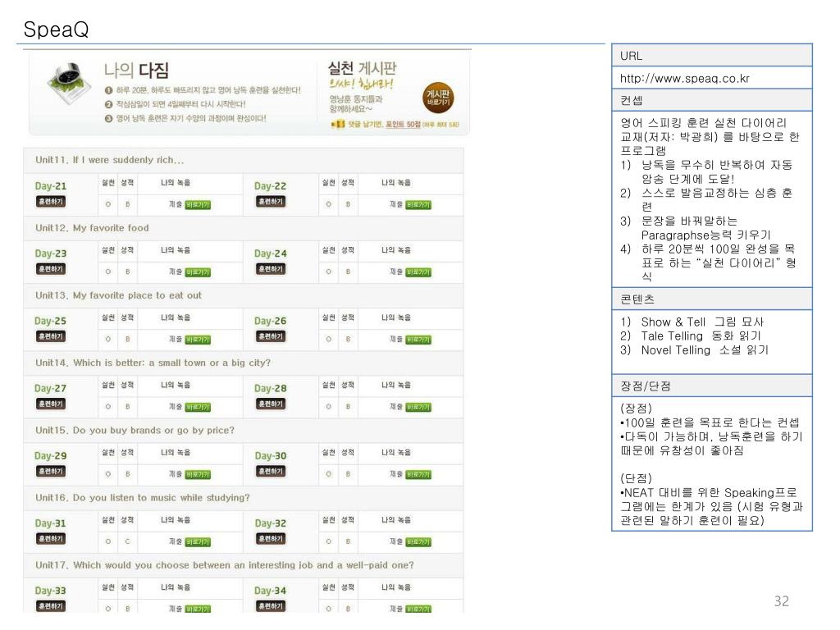Start training for Day-25
Screen dimensions: 840x630
pyautogui.click(x=51, y=336)
